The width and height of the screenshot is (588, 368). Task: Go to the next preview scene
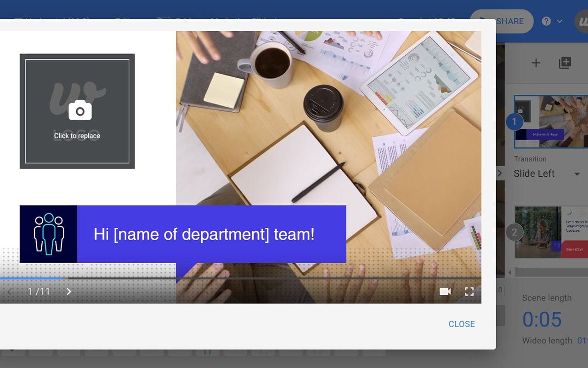[x=69, y=292]
